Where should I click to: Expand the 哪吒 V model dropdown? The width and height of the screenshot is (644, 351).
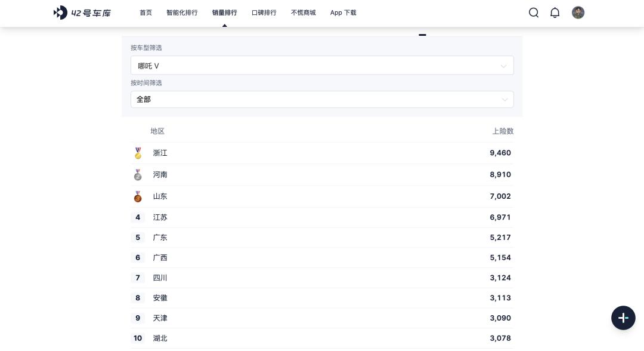pos(322,66)
